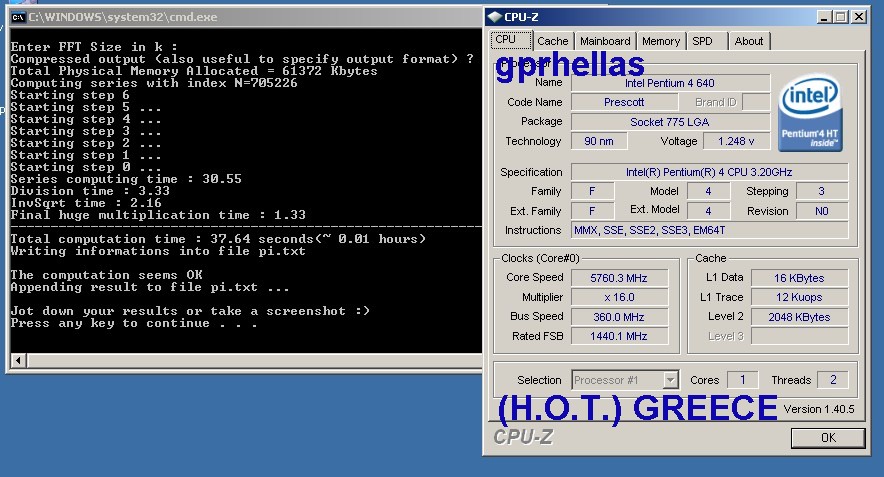This screenshot has height=477, width=884.
Task: Minimize the CPU-Z window
Action: pos(824,17)
